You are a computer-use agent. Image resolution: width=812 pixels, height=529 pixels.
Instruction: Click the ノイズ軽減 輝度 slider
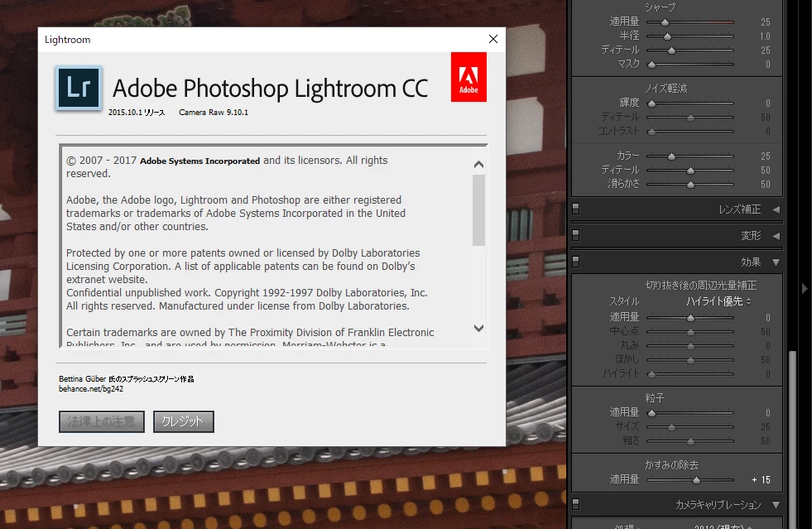[x=690, y=103]
